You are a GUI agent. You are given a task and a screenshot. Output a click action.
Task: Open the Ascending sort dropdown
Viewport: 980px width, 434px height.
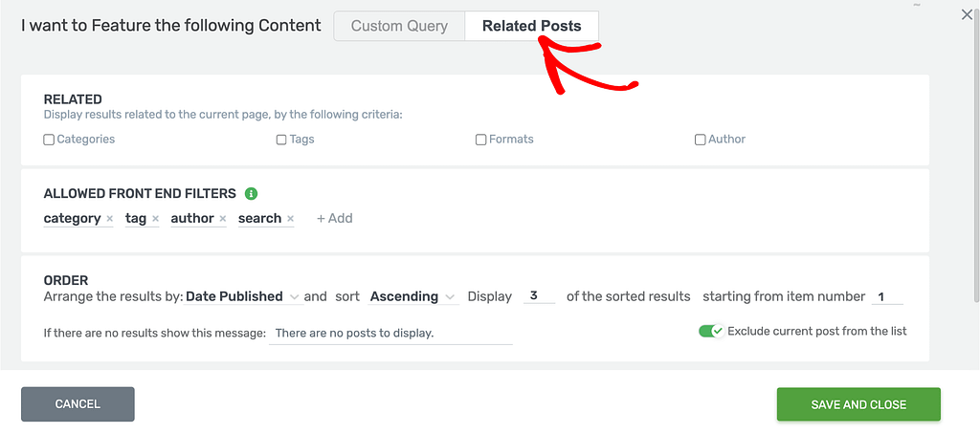tap(413, 296)
